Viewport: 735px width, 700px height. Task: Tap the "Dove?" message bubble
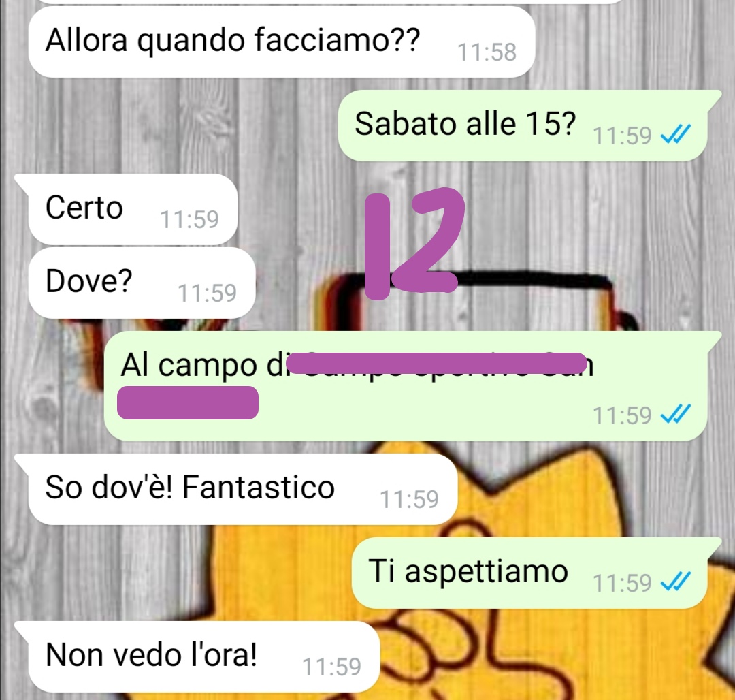coord(142,283)
